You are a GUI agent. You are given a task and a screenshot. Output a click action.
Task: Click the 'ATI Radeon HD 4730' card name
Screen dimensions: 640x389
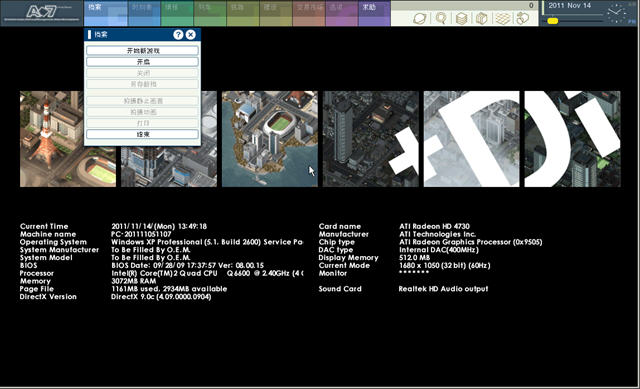click(x=434, y=227)
